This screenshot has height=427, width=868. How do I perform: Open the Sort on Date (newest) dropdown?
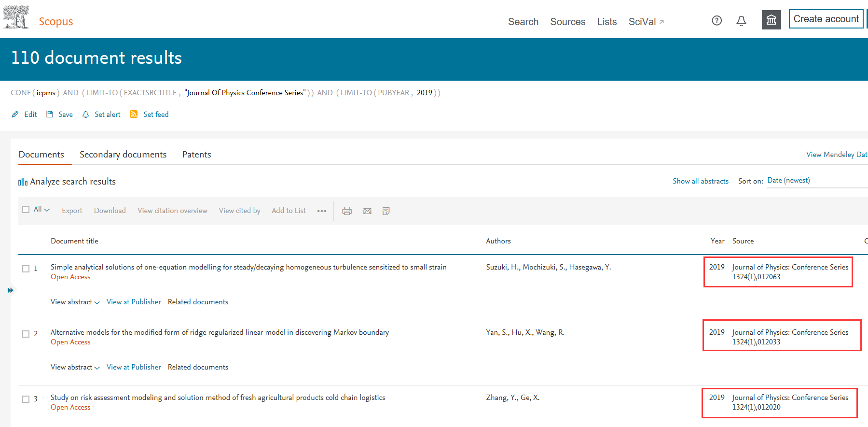click(x=817, y=181)
